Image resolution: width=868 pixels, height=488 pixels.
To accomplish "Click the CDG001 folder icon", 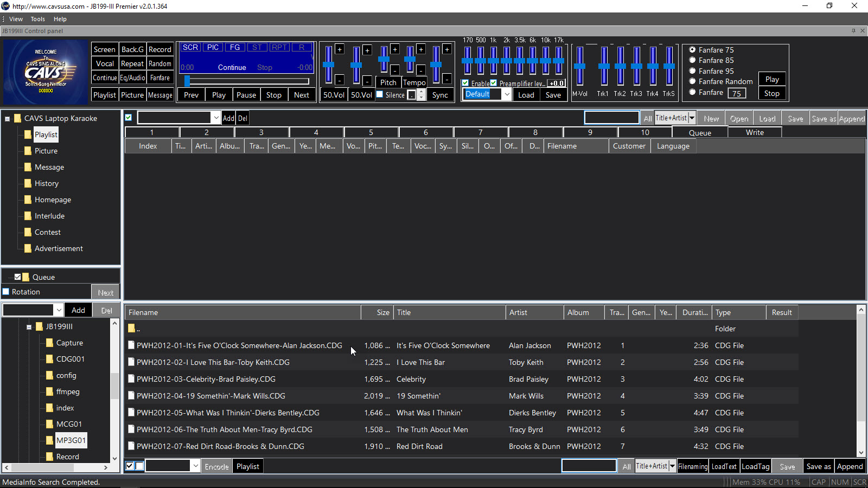I will [49, 359].
